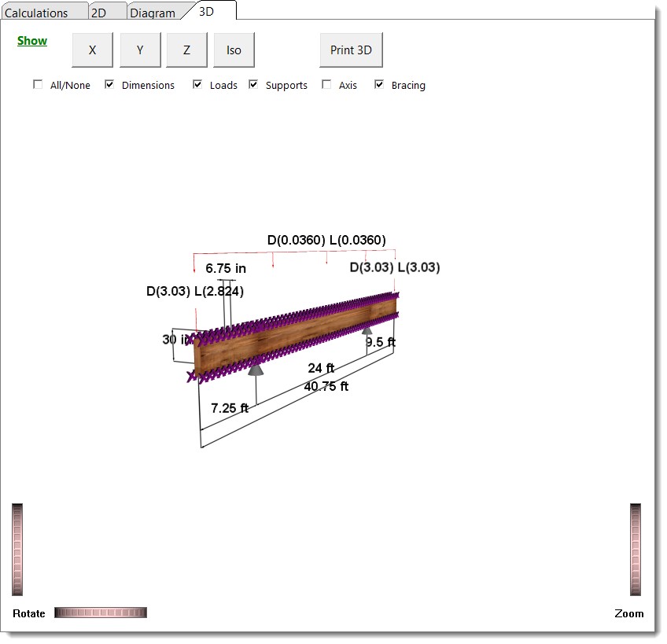
Task: Switch to the Calculations tab
Action: click(37, 13)
